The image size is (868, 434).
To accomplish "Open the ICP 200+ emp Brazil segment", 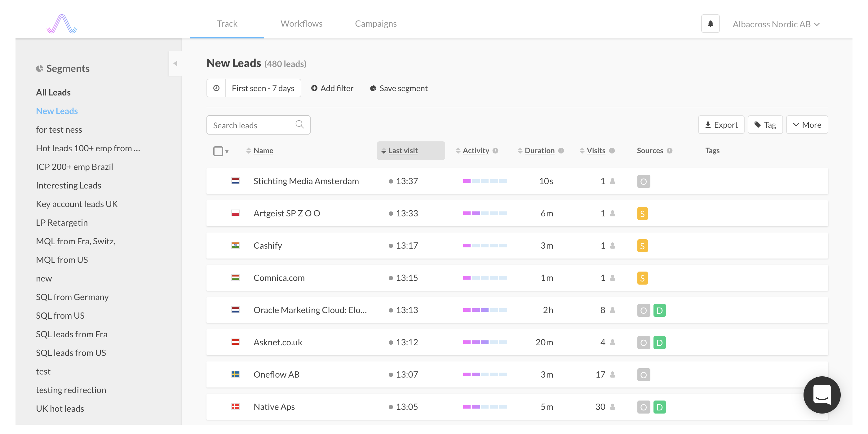I will point(74,167).
